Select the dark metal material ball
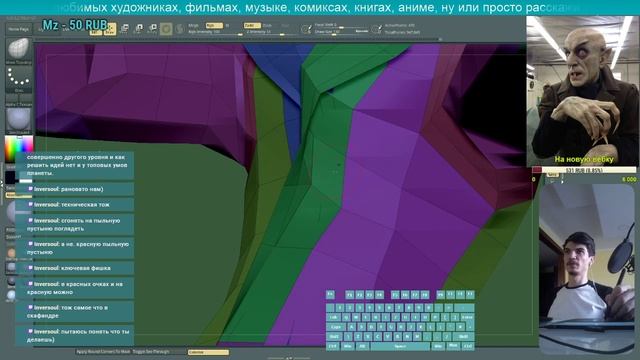 pyautogui.click(x=11, y=281)
